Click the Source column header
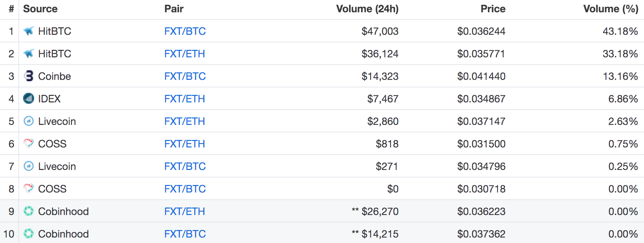This screenshot has width=644, height=243. pyautogui.click(x=40, y=9)
